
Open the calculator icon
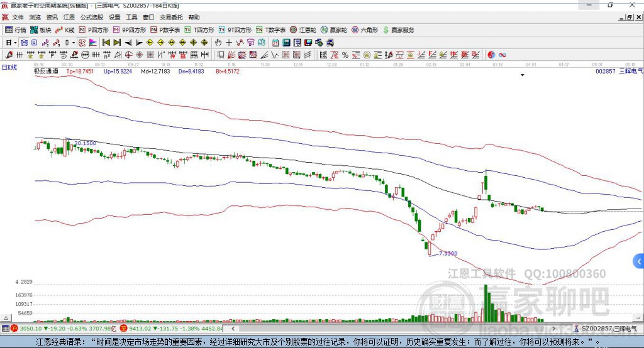(287, 43)
